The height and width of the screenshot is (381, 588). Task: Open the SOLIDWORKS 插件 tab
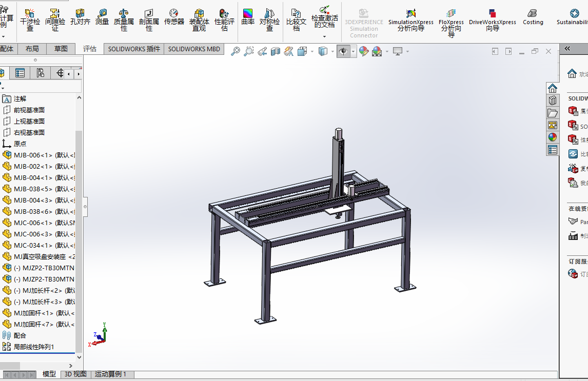pyautogui.click(x=134, y=49)
